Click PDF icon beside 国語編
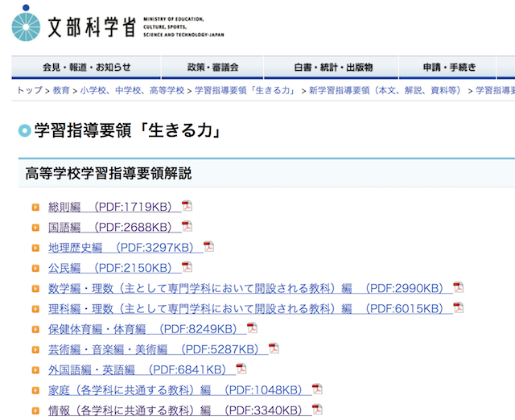Screen dimensions: 515x420 187,227
